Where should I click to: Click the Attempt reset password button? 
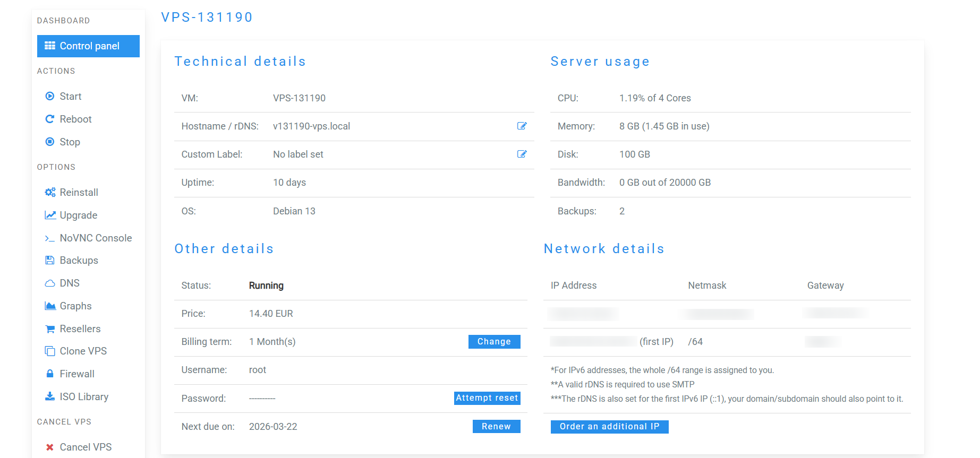pyautogui.click(x=487, y=398)
